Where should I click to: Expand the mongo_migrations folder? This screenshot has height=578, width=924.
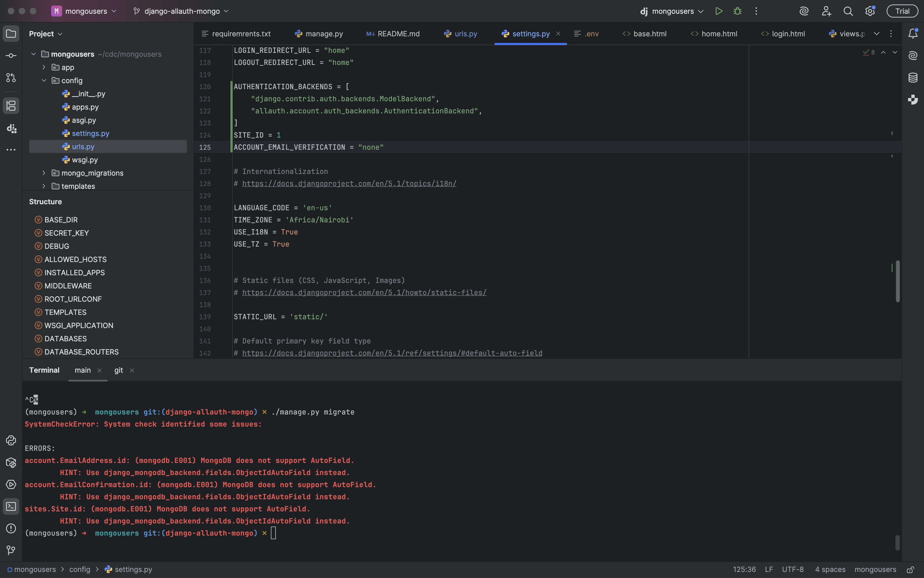click(44, 173)
